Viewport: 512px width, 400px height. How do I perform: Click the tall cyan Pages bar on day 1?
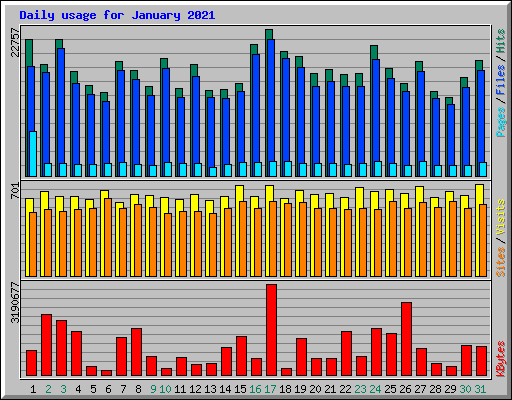[33, 154]
